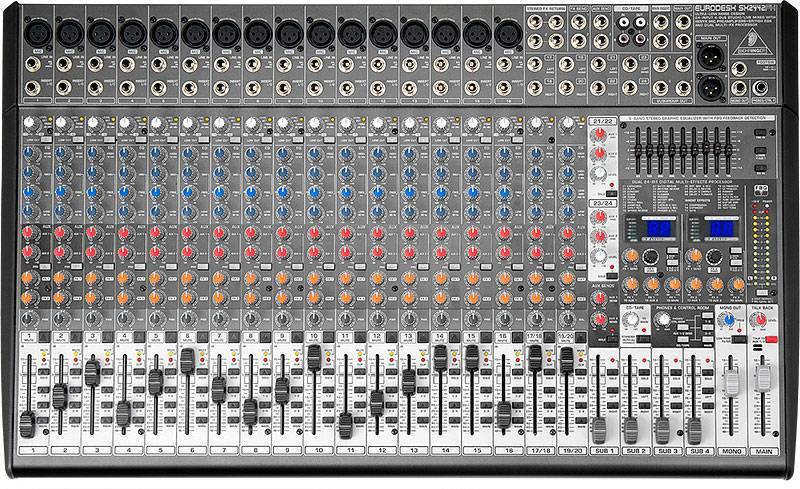The image size is (800, 489).
Task: Select the channel 8 XLR mic jack
Action: tap(256, 32)
